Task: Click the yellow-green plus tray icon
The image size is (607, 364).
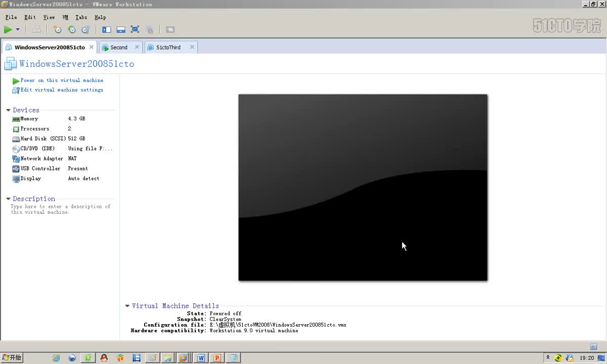Action: 558,358
